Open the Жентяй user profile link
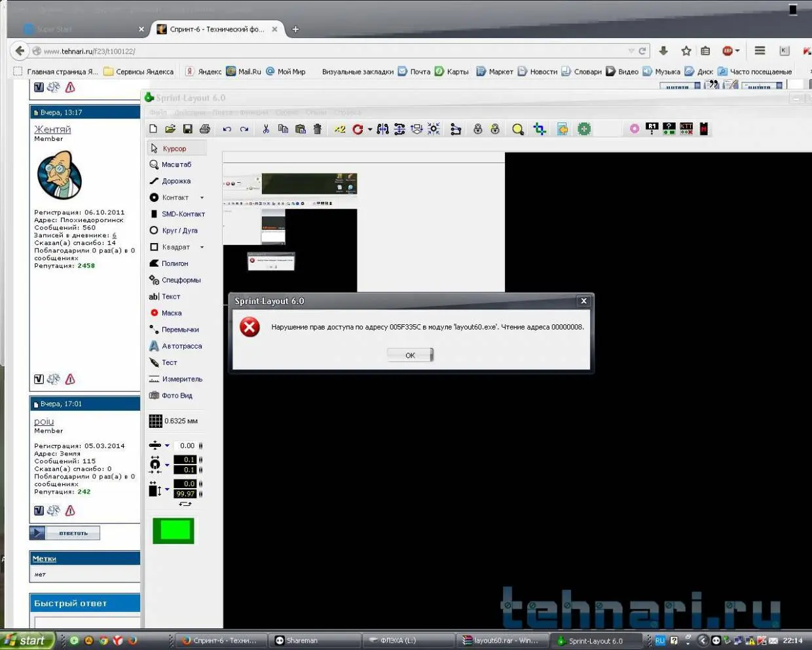 [52, 130]
